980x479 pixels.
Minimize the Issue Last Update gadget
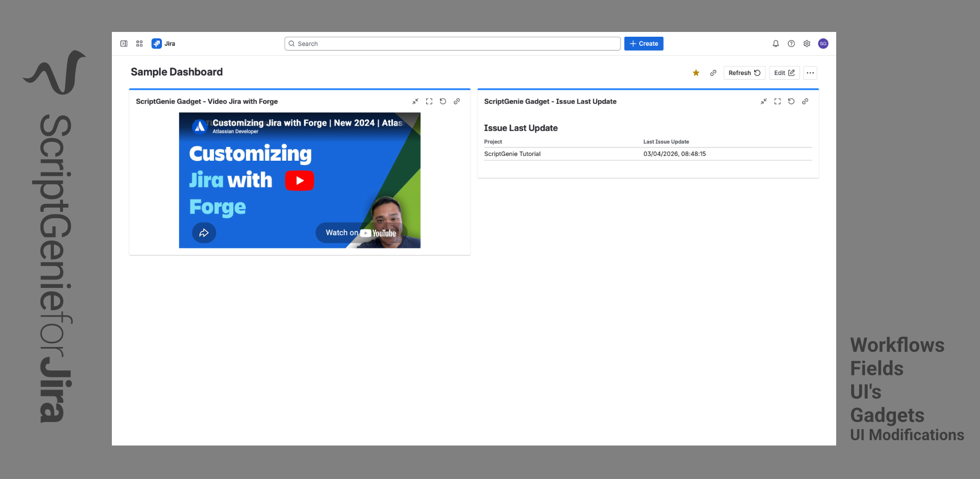[x=764, y=101]
